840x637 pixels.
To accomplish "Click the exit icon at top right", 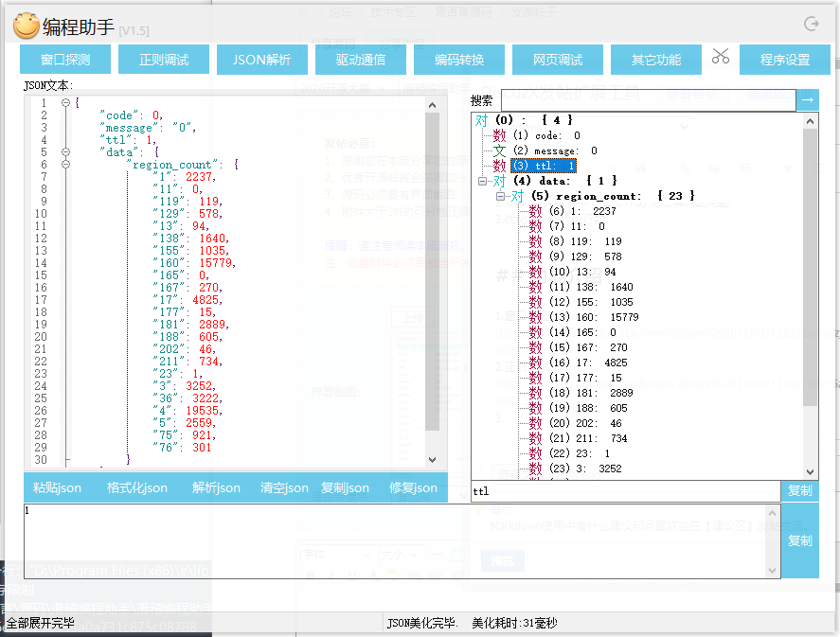I will pos(812,24).
